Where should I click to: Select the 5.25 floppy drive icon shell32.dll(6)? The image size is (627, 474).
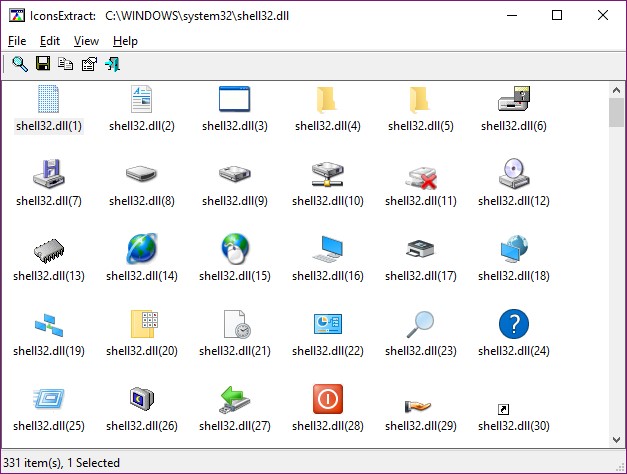pyautogui.click(x=514, y=98)
